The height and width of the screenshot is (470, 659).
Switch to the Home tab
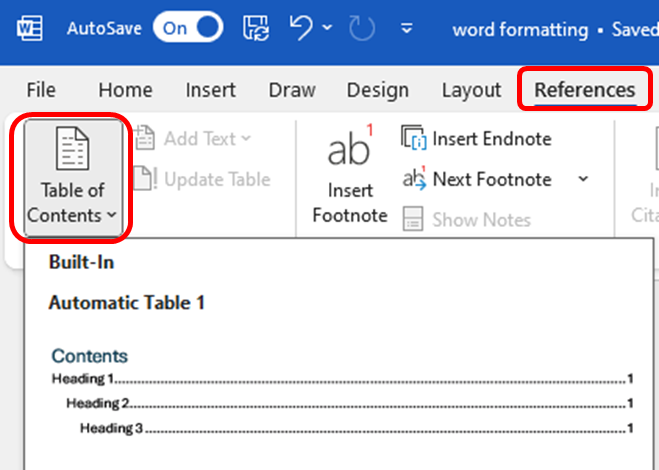tap(126, 90)
